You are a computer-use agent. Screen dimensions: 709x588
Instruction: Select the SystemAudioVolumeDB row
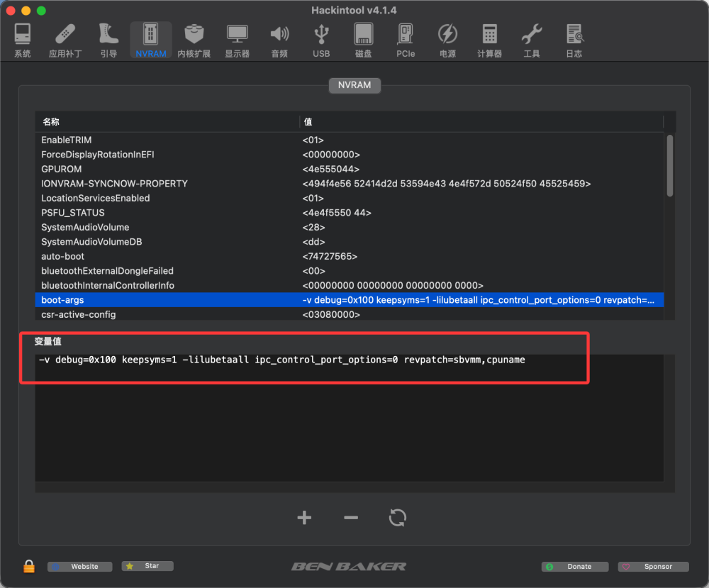pos(349,242)
